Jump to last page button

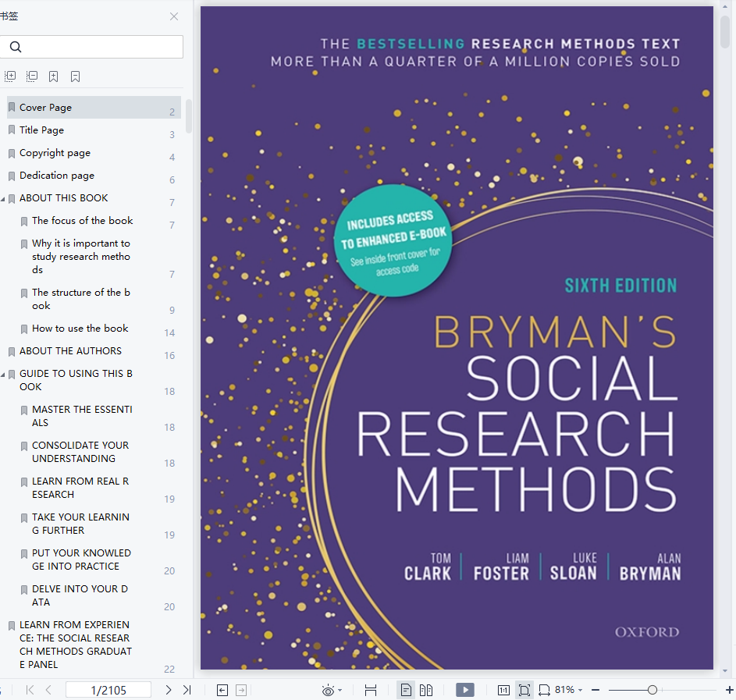tap(187, 690)
